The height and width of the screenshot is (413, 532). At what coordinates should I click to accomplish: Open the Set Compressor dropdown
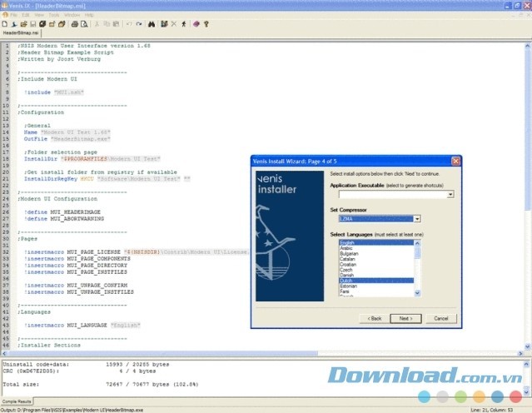416,219
